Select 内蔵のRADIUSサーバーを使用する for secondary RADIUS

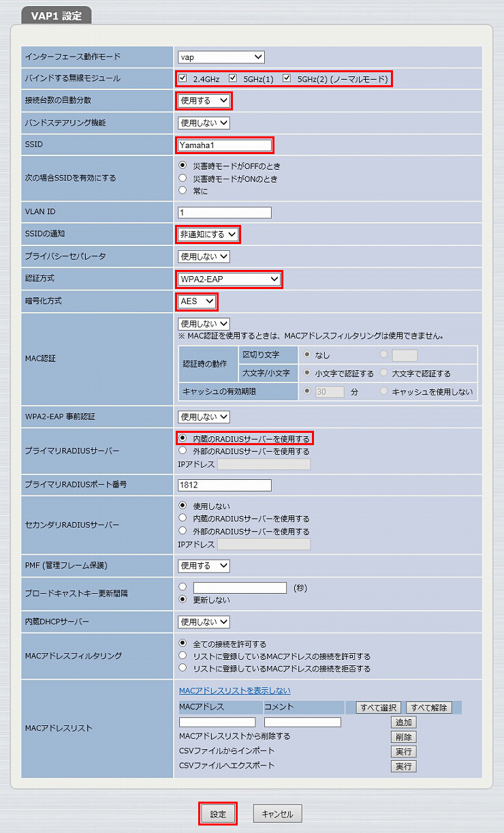[183, 518]
